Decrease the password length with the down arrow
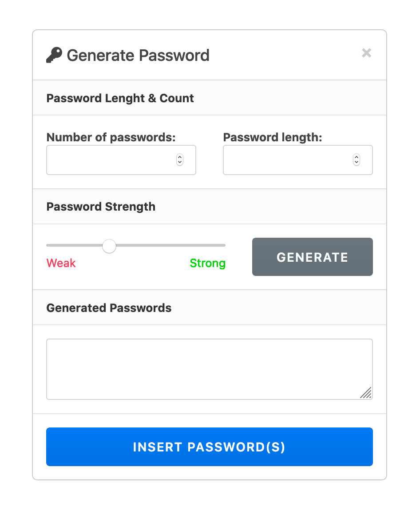The height and width of the screenshot is (511, 420). [x=357, y=163]
